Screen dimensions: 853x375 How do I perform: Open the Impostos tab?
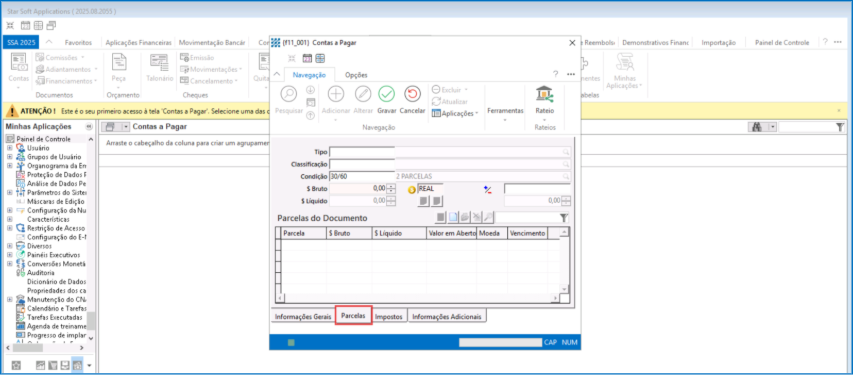click(389, 316)
